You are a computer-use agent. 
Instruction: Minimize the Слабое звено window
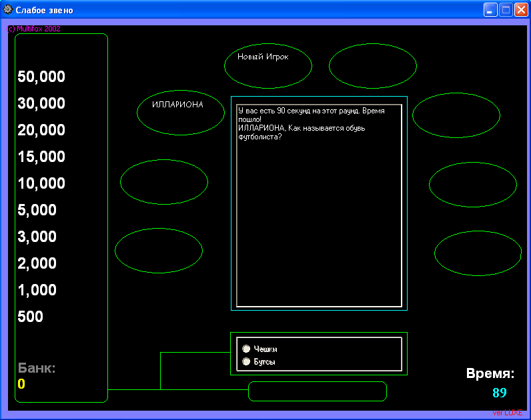pos(490,10)
